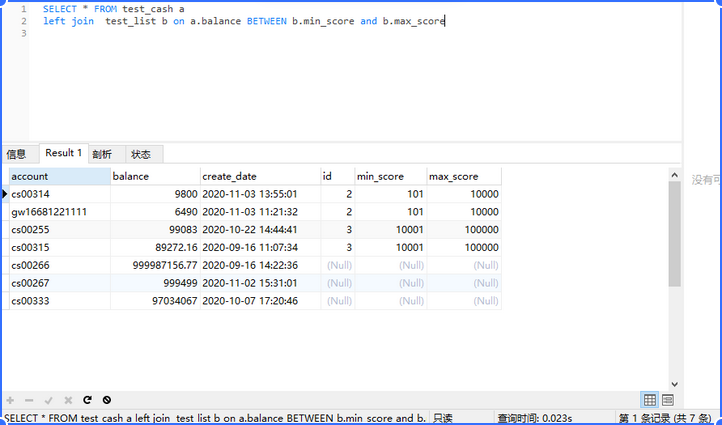The image size is (722, 425).
Task: Switch to the 状态 tab
Action: click(141, 154)
